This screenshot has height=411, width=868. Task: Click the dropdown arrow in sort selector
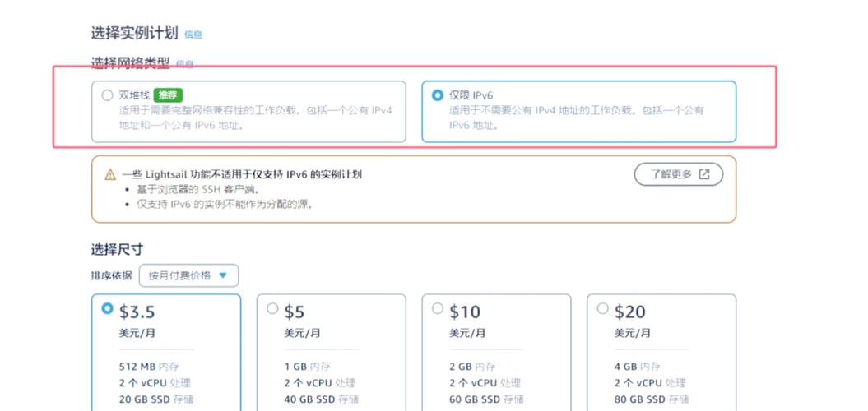tap(223, 275)
